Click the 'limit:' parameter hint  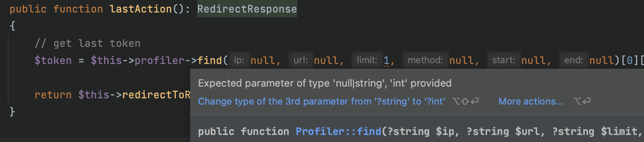click(367, 60)
